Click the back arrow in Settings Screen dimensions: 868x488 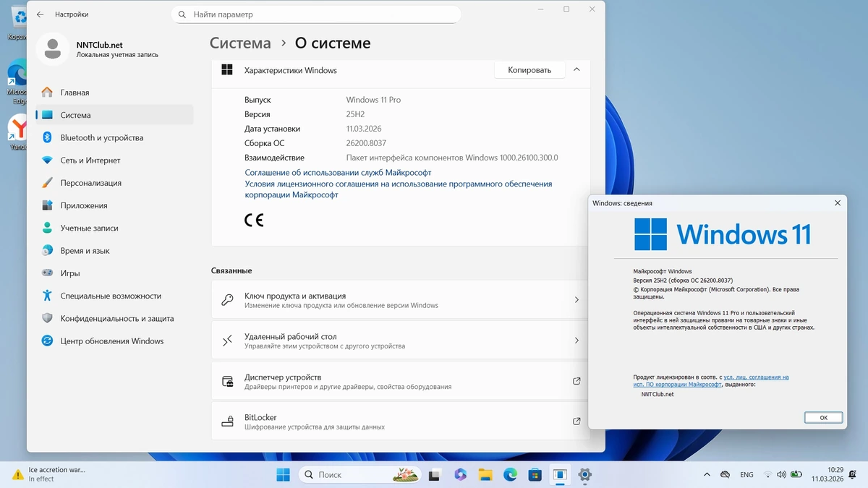pos(40,14)
